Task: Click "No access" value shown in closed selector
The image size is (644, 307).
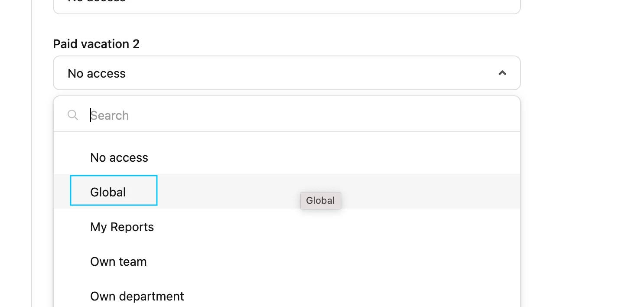Action: pos(97,73)
